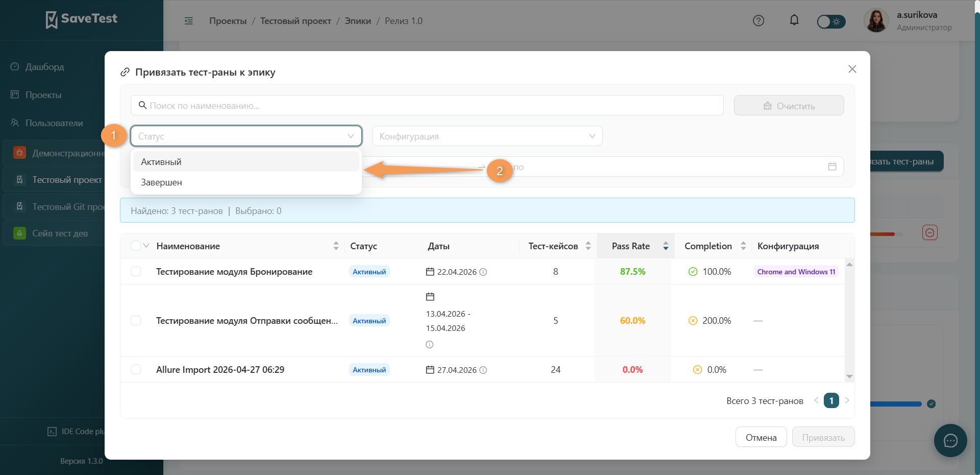Screen dimensions: 980x475
Task: Open the Конфигурация dropdown
Action: click(x=487, y=136)
